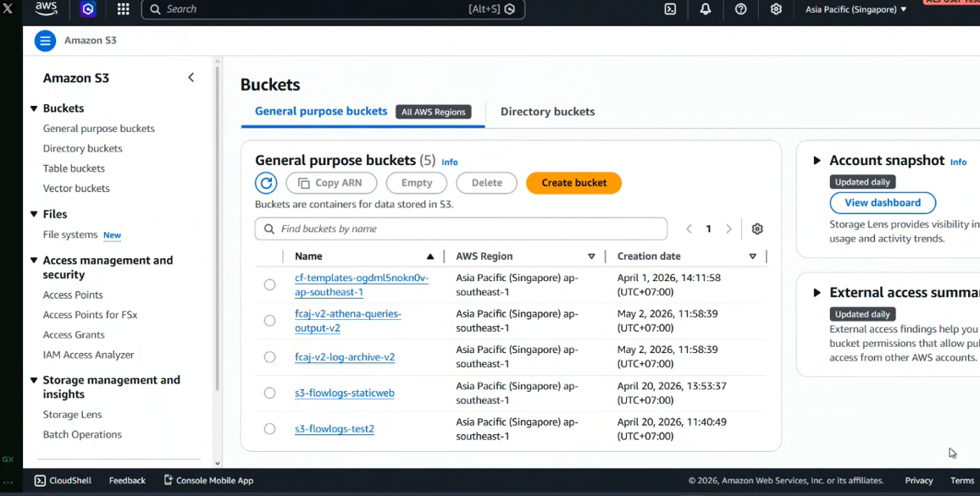
Task: Go to previous page arrow
Action: click(689, 229)
